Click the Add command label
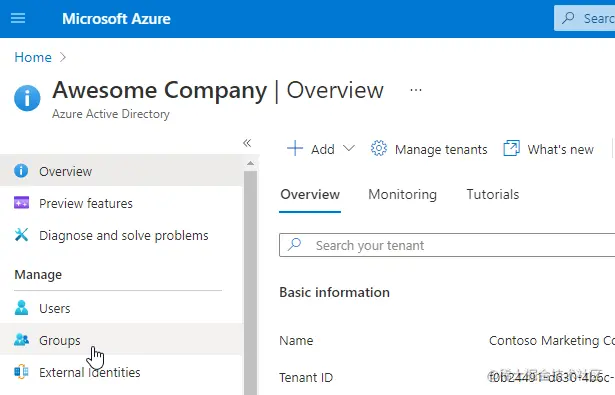The image size is (615, 395). (323, 149)
